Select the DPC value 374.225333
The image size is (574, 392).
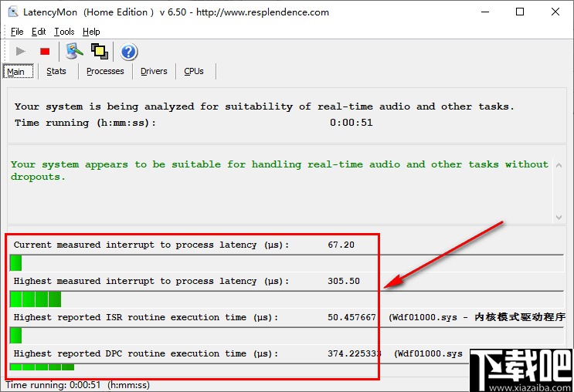[x=355, y=353]
